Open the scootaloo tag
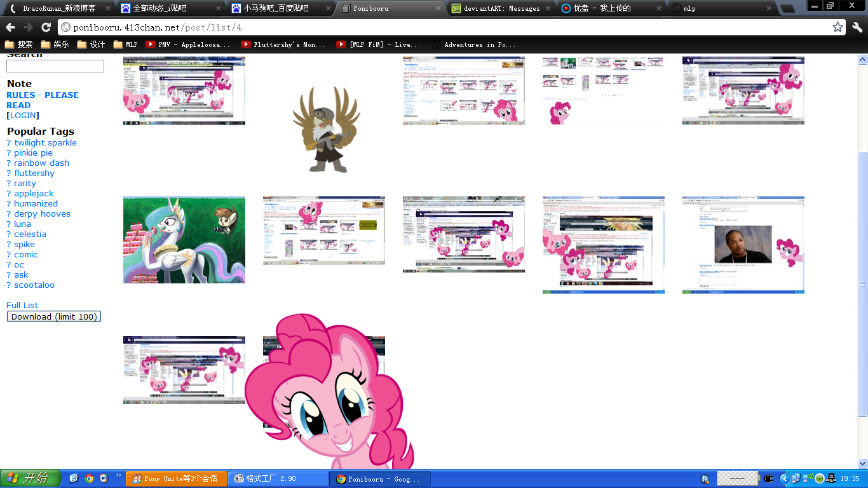868x488 pixels. (x=34, y=285)
